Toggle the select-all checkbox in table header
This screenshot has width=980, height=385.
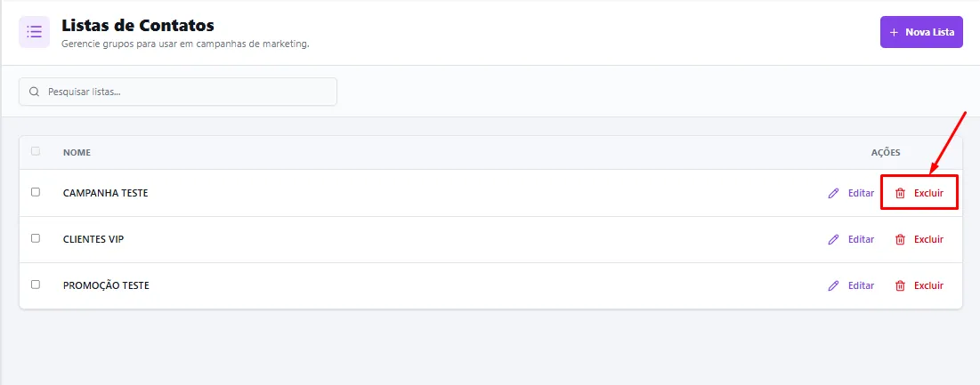pyautogui.click(x=36, y=151)
